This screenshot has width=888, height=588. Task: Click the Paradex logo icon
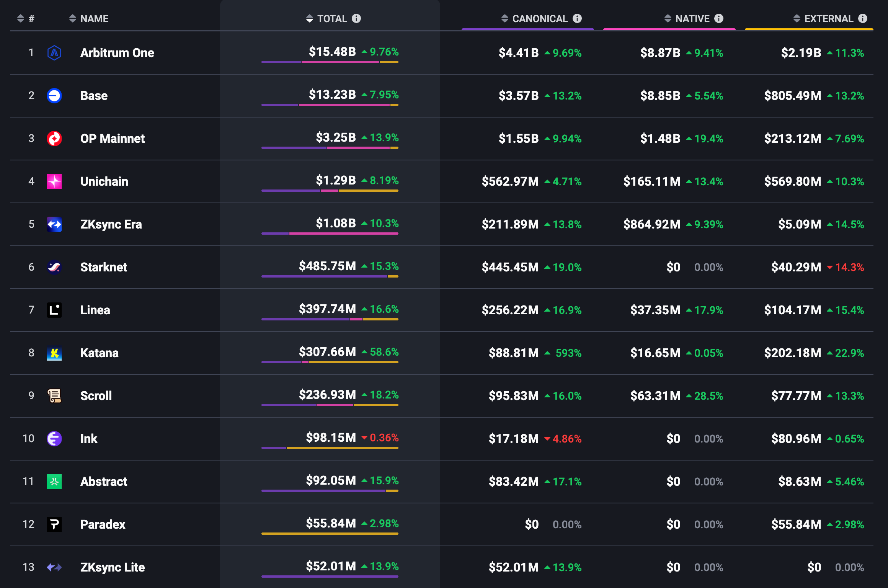tap(54, 524)
